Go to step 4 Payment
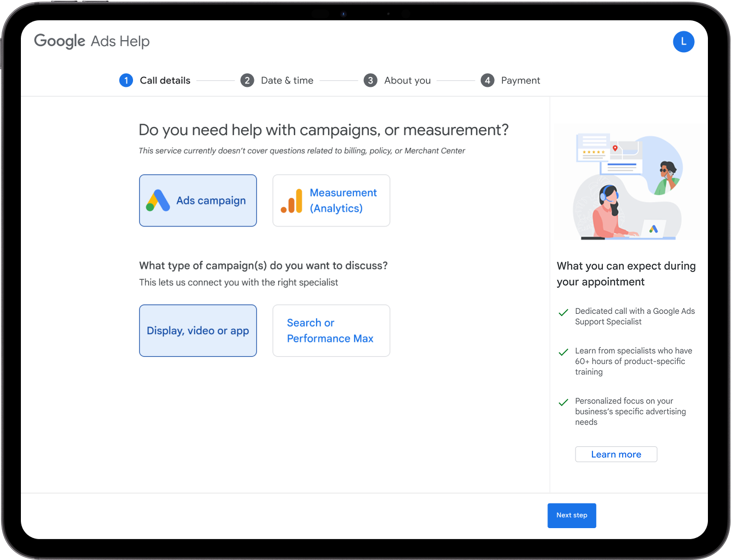The height and width of the screenshot is (560, 731). coord(511,80)
